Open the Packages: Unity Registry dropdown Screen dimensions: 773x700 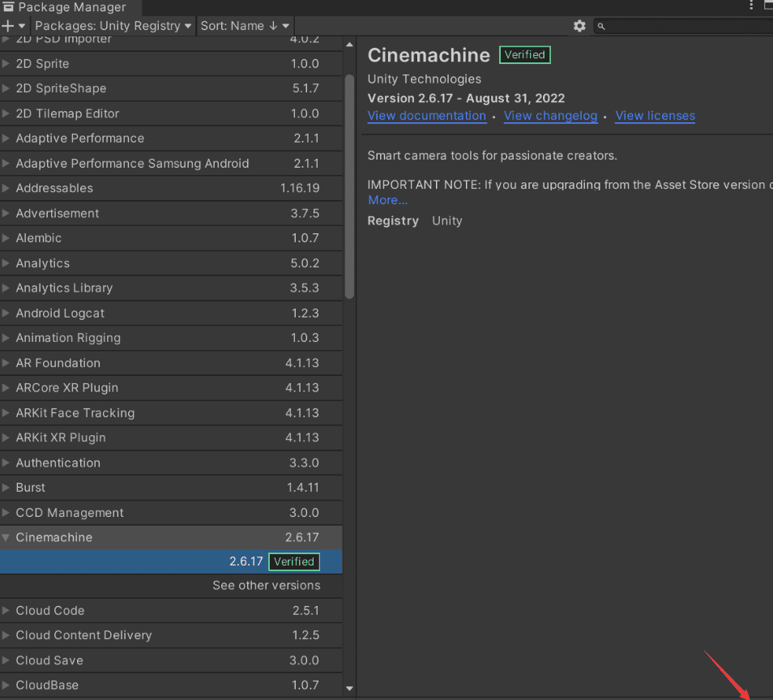(113, 26)
